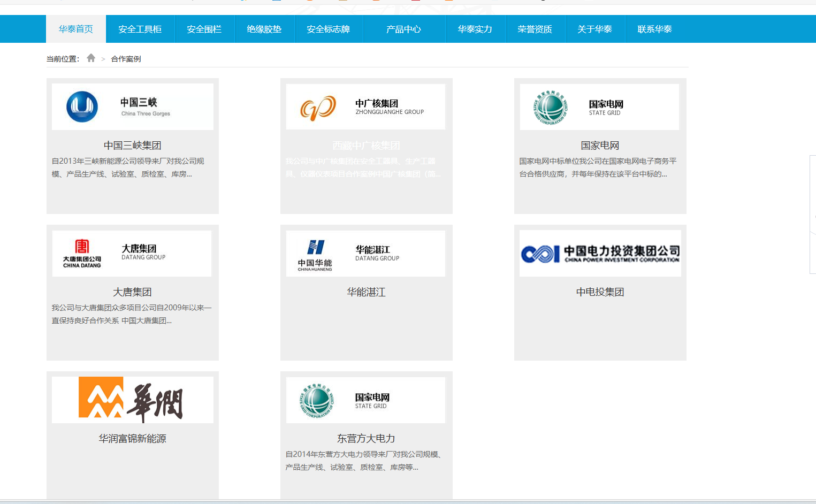Screen dimensions: 816x504
Task: Click State Grid logo above 东营方大电力
Action: point(365,400)
